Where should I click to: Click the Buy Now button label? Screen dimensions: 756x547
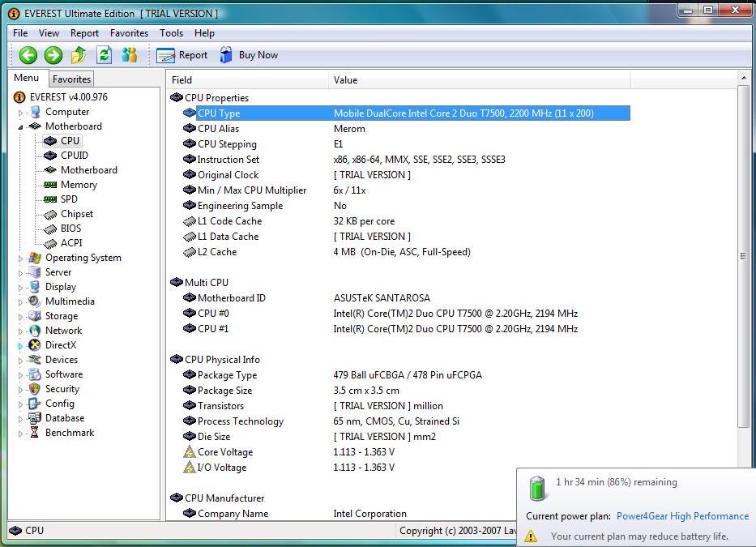pyautogui.click(x=258, y=55)
